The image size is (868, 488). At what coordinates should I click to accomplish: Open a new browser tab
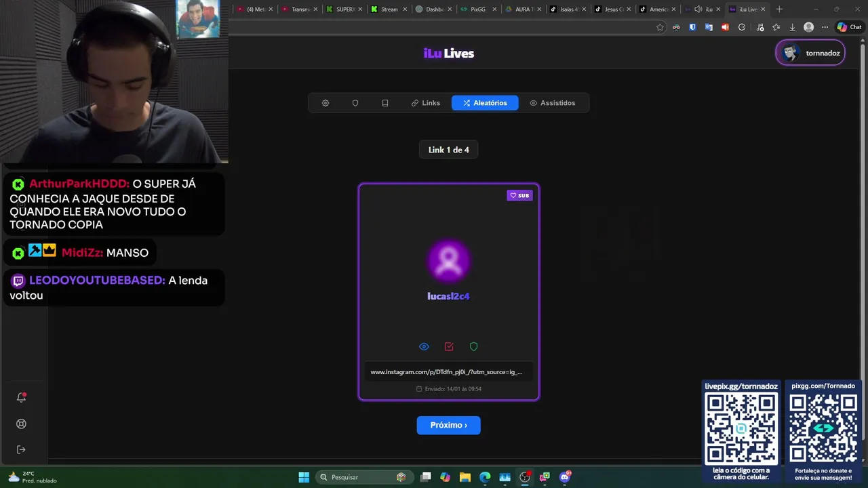(779, 9)
